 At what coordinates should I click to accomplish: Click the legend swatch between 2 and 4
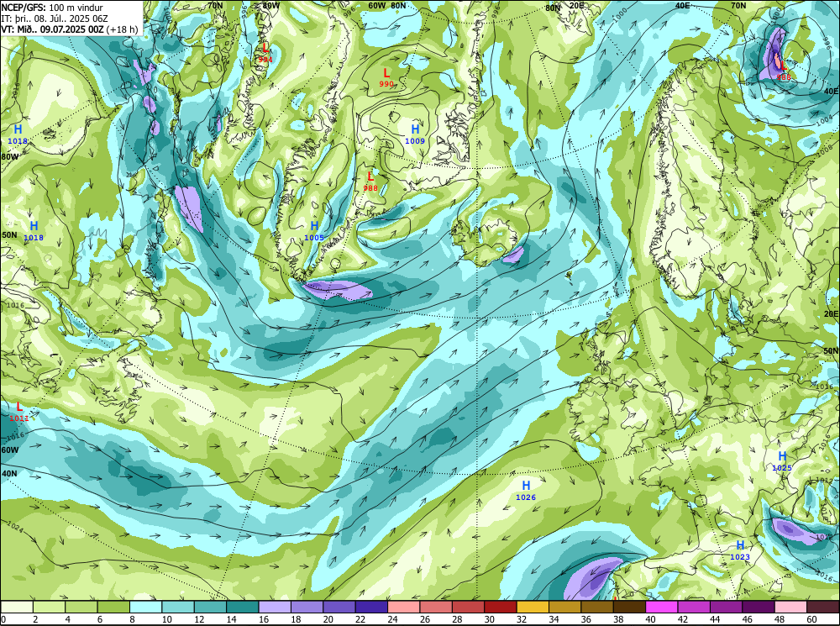[x=50, y=607]
